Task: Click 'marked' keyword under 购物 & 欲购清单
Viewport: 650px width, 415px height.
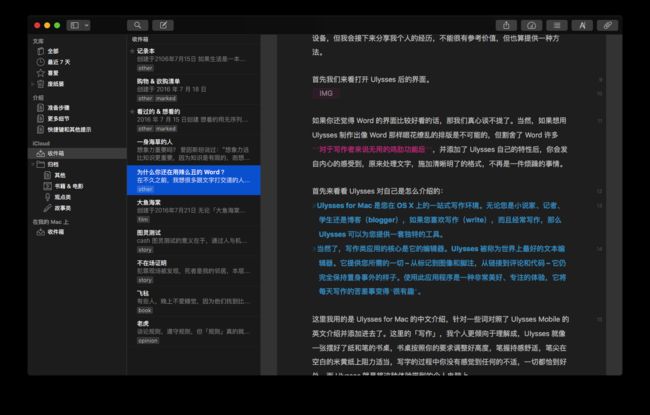Action: click(x=166, y=98)
